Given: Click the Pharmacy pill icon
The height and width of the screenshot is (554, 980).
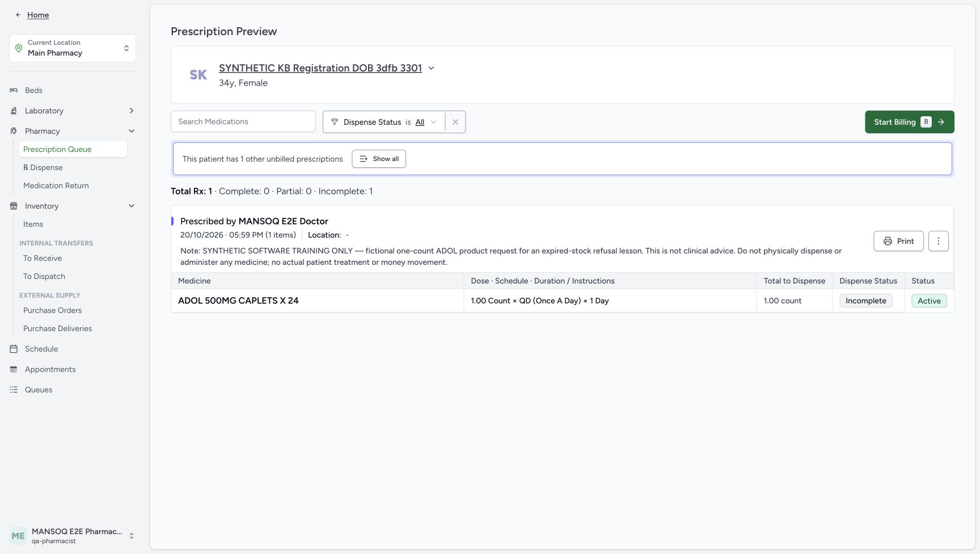Looking at the screenshot, I should point(14,131).
